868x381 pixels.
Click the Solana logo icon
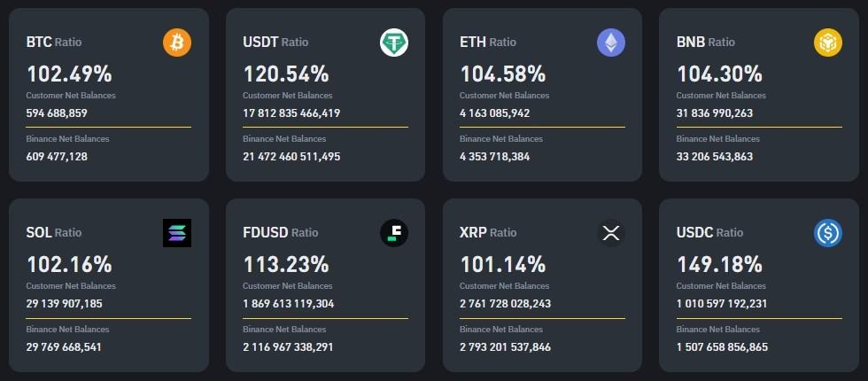pyautogui.click(x=177, y=232)
